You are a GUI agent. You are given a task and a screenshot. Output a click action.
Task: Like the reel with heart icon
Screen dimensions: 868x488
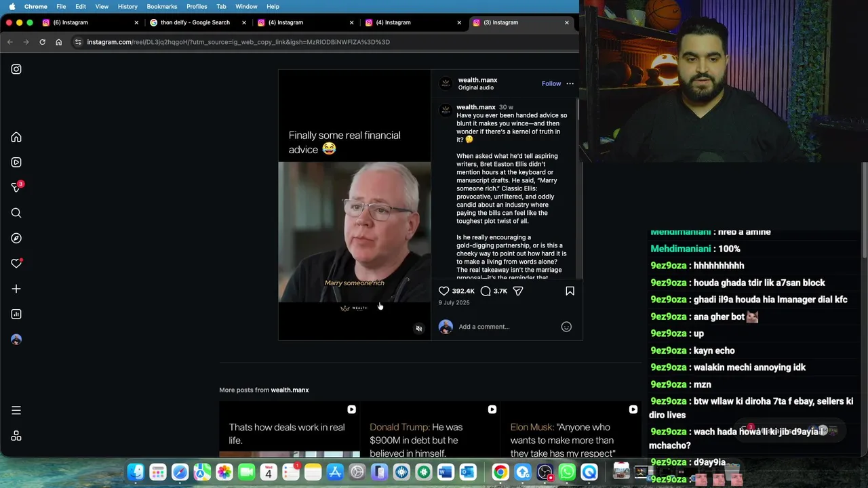[x=444, y=291]
